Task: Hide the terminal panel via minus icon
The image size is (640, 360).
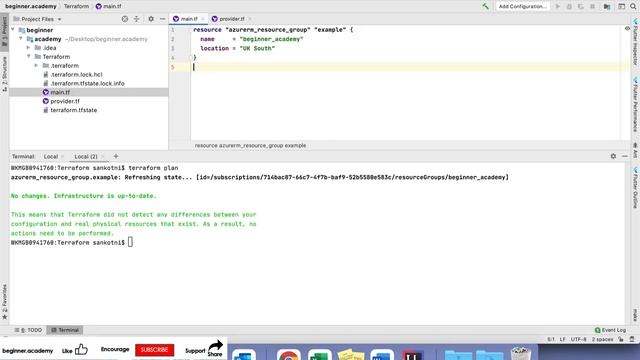Action: [625, 156]
